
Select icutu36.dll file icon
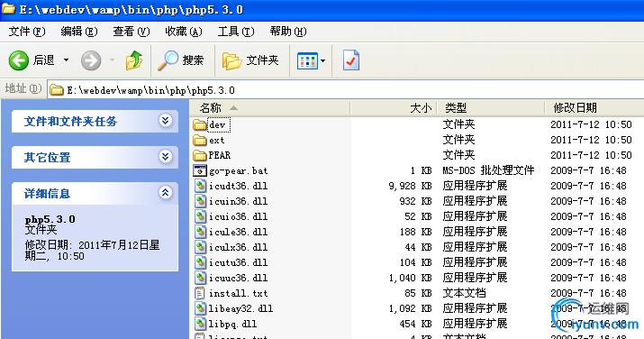click(x=200, y=262)
